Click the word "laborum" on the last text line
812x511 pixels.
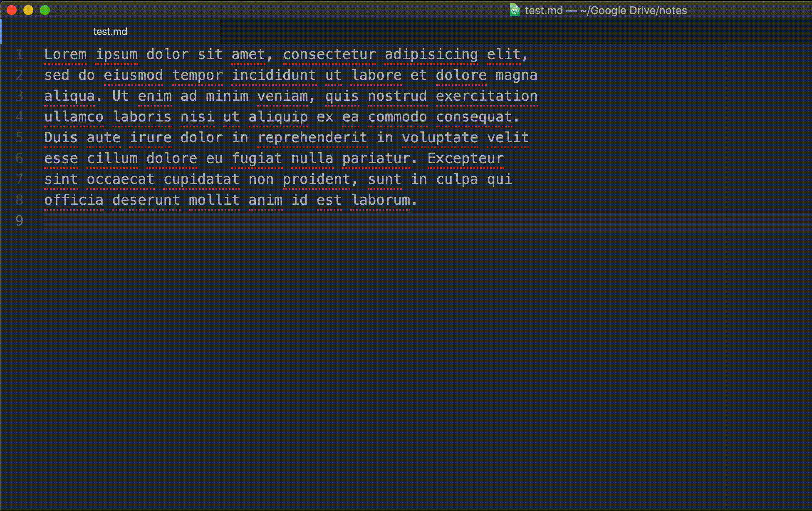point(381,200)
